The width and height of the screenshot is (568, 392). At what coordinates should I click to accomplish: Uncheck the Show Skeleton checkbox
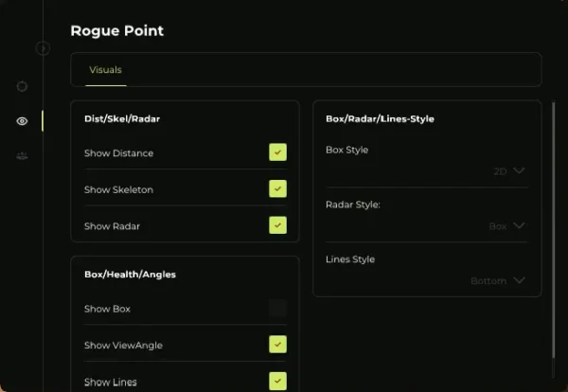pos(277,189)
